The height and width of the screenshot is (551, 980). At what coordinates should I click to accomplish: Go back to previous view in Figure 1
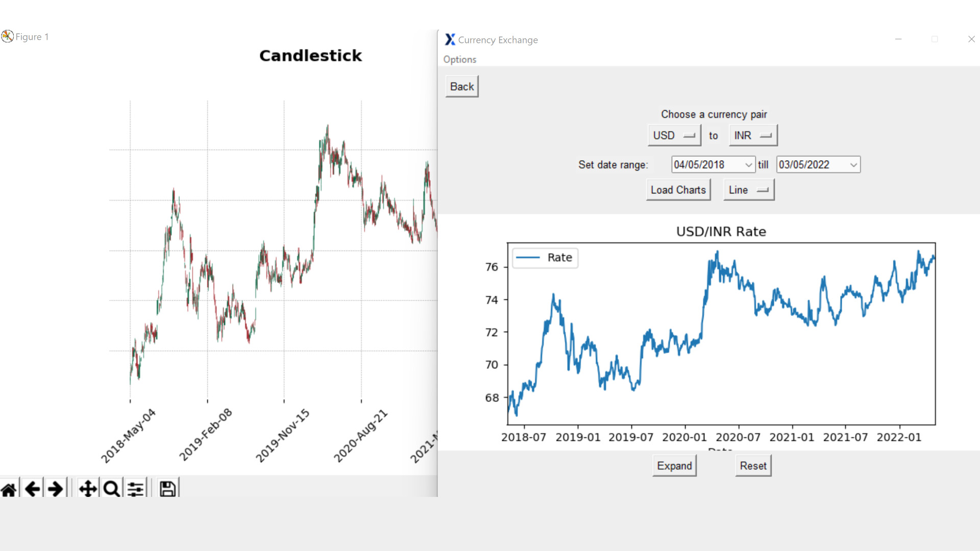coord(32,489)
